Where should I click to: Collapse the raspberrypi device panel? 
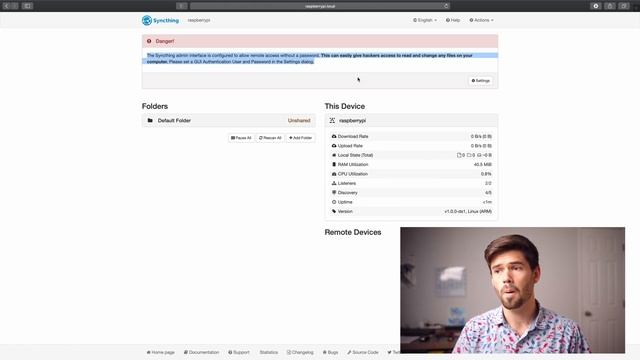point(411,120)
